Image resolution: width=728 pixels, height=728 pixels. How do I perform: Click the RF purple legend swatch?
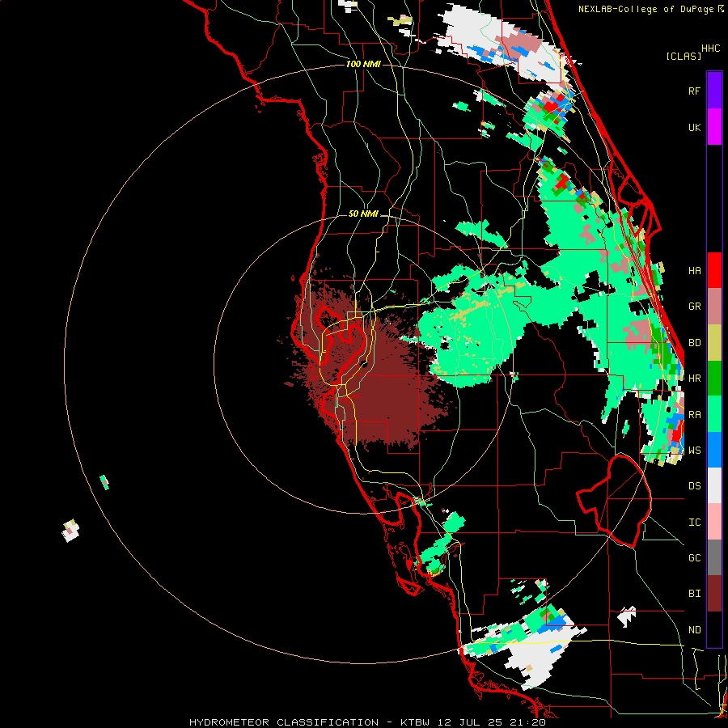tap(714, 91)
